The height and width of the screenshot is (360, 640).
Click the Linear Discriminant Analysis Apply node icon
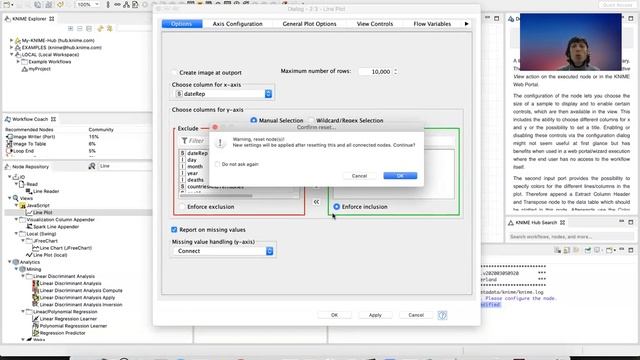pyautogui.click(x=36, y=298)
